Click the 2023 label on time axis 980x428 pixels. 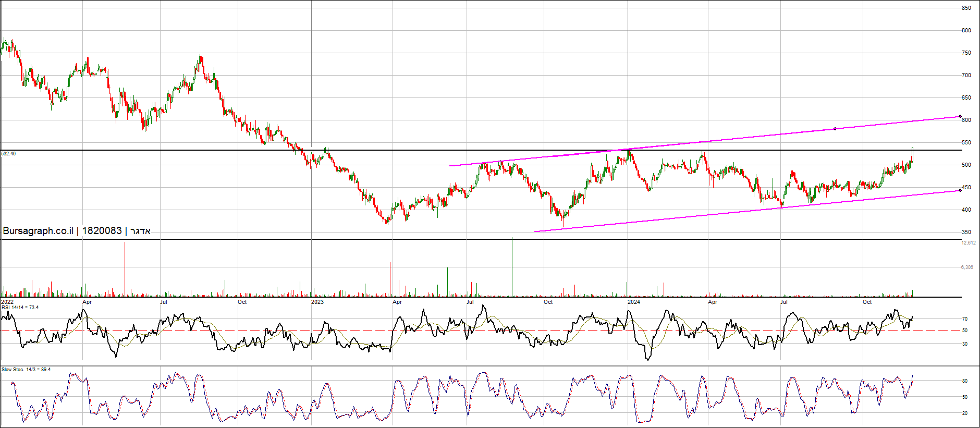[317, 302]
